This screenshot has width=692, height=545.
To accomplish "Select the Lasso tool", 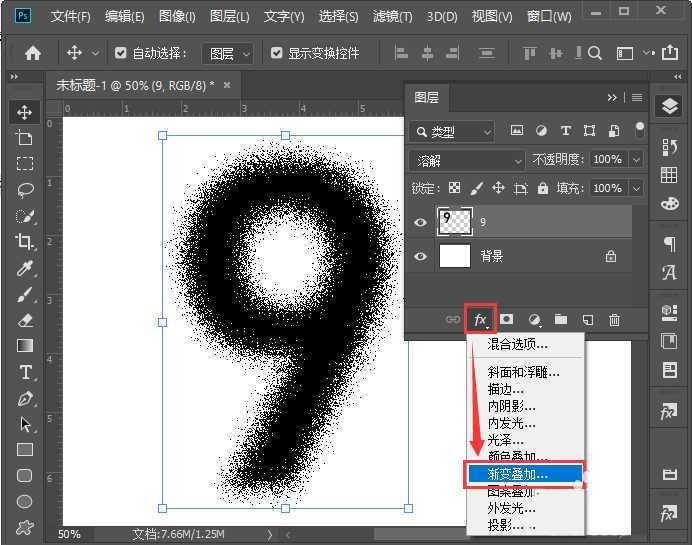I will coord(25,190).
